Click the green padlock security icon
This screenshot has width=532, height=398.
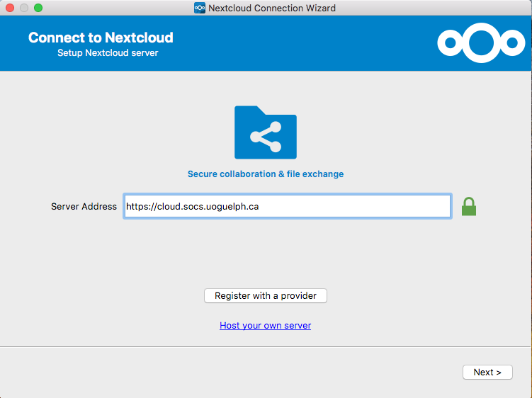[469, 206]
